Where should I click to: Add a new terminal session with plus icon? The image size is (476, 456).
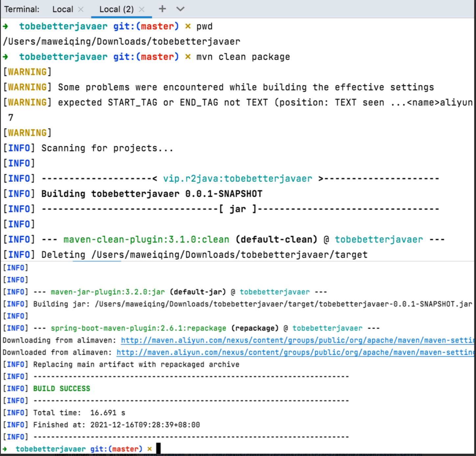coord(162,9)
